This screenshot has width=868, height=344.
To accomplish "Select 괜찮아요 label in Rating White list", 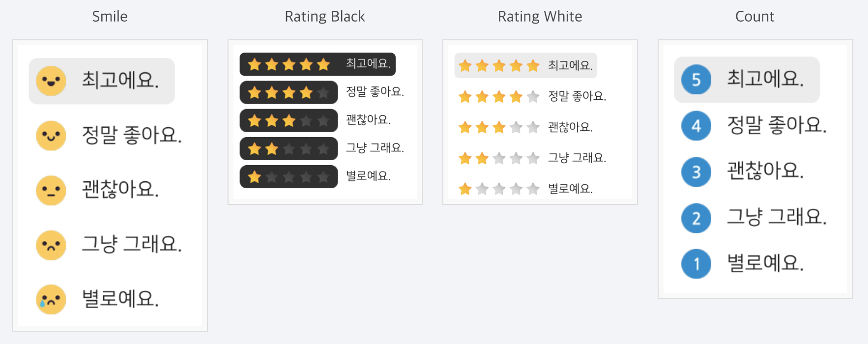I will pos(570,127).
